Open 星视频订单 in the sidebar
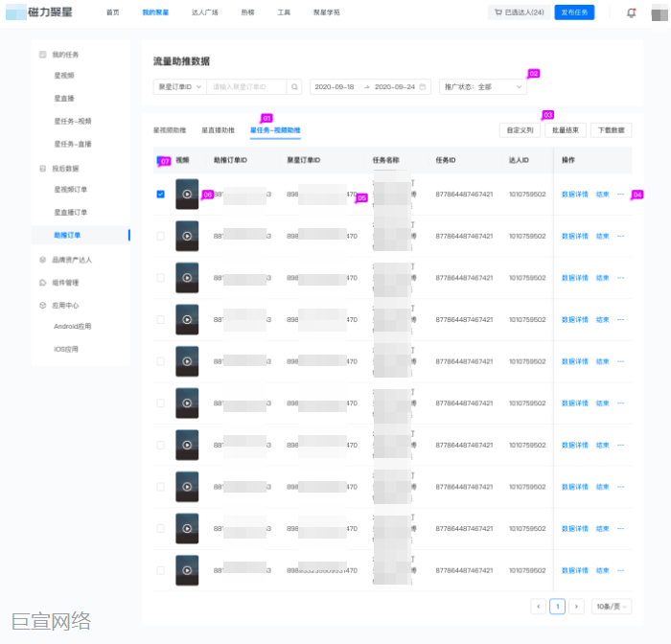 click(71, 189)
